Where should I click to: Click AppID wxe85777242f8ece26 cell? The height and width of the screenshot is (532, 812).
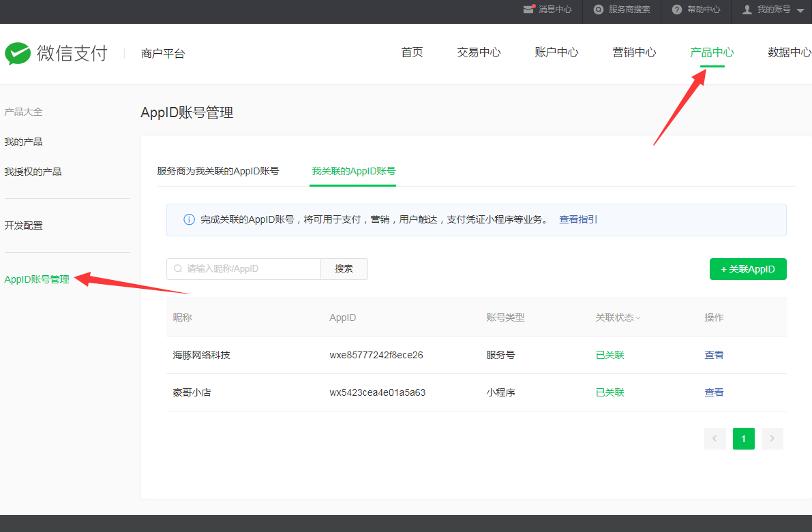(376, 355)
